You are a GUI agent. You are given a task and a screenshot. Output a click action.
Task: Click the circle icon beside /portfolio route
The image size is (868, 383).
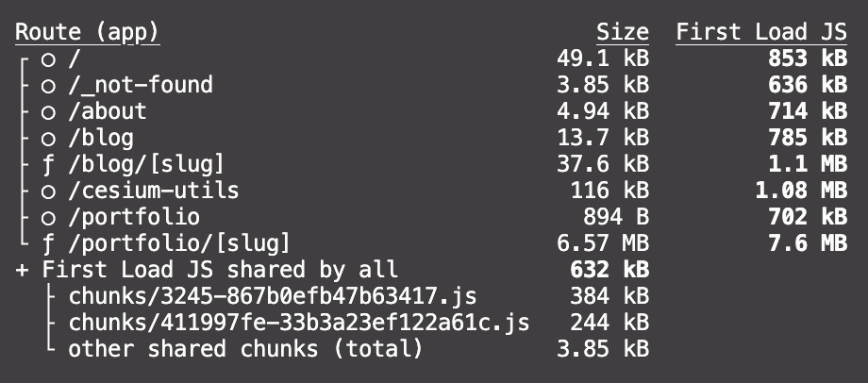point(48,218)
